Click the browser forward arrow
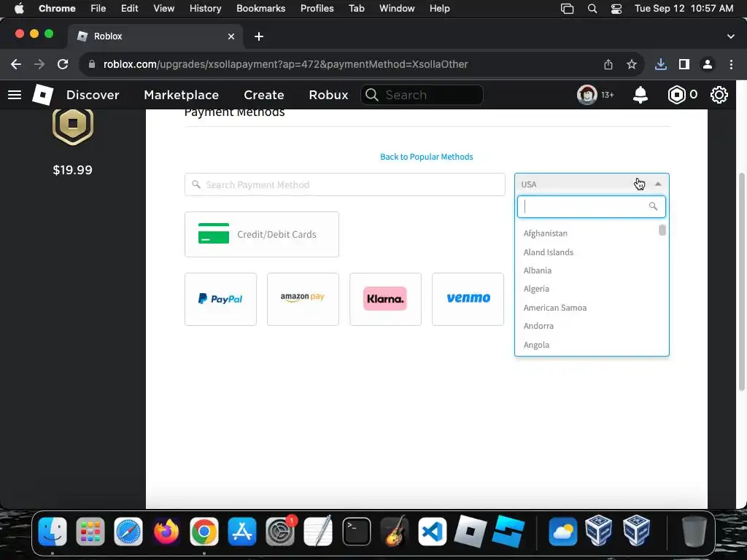The width and height of the screenshot is (747, 560). (39, 64)
